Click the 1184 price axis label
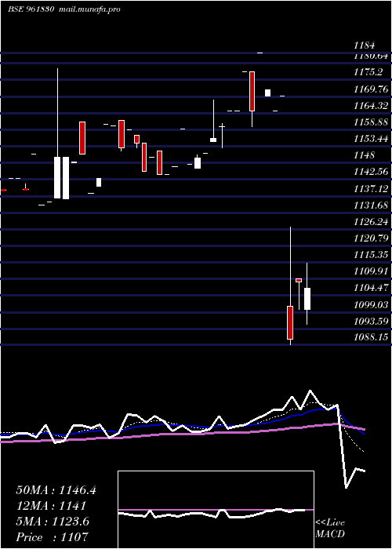The image size is (392, 549). coord(365,45)
